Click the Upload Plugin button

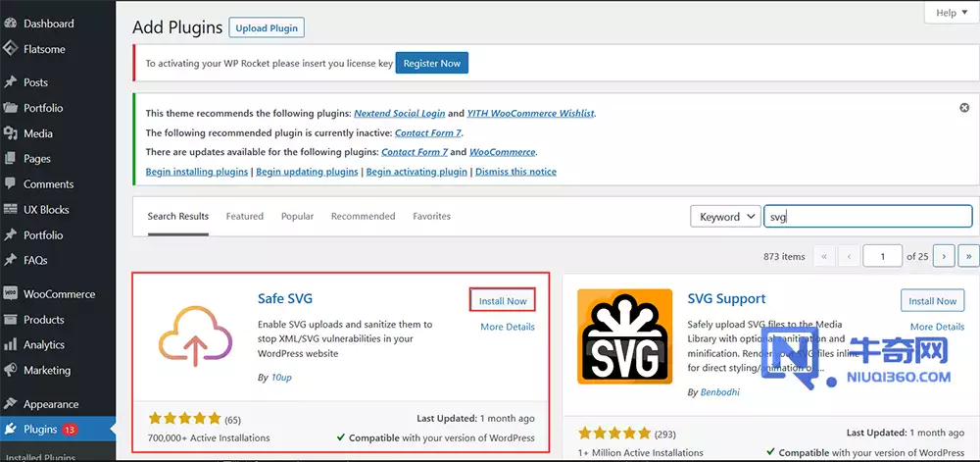coord(267,28)
